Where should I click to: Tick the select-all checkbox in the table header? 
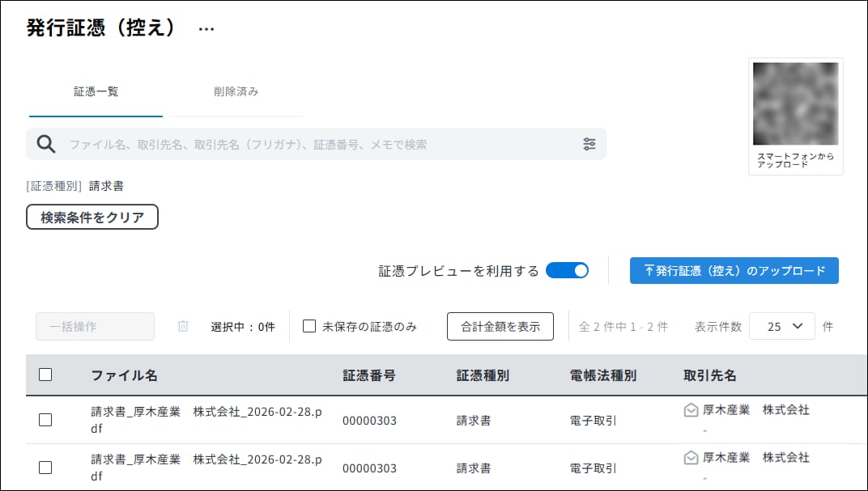point(45,375)
